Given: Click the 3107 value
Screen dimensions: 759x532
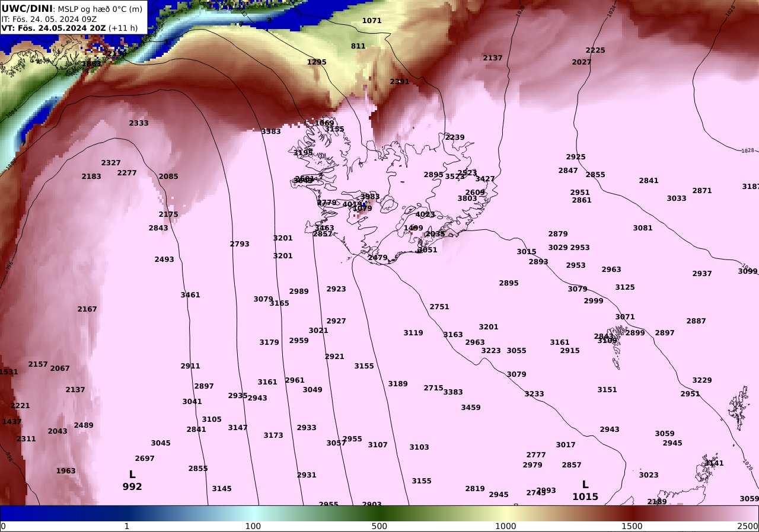Looking at the screenshot, I should [378, 445].
